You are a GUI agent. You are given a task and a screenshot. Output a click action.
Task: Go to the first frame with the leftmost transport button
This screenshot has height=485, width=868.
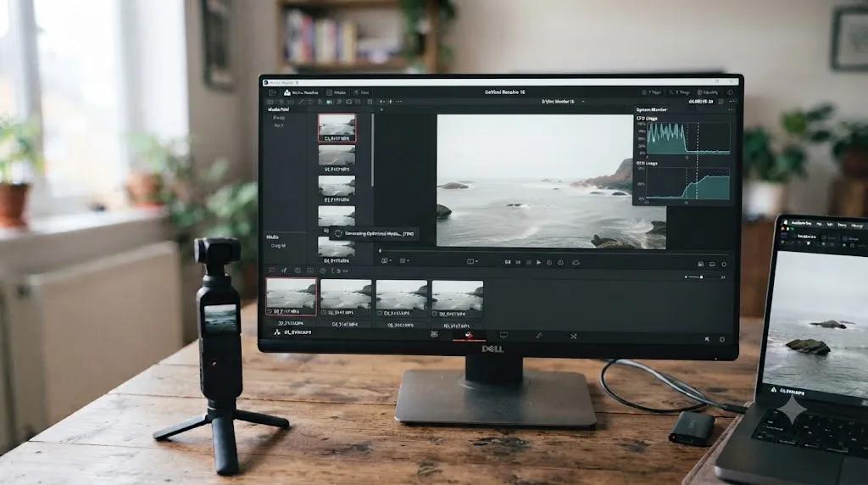pyautogui.click(x=508, y=263)
